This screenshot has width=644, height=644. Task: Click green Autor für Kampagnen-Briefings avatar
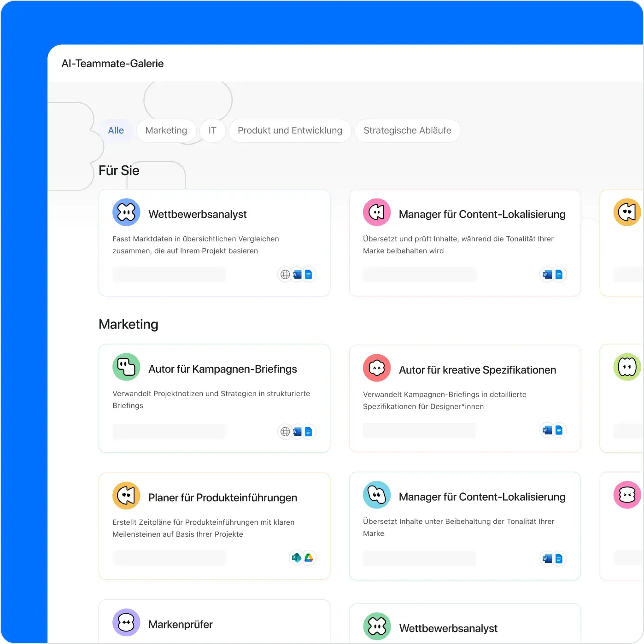pyautogui.click(x=126, y=367)
